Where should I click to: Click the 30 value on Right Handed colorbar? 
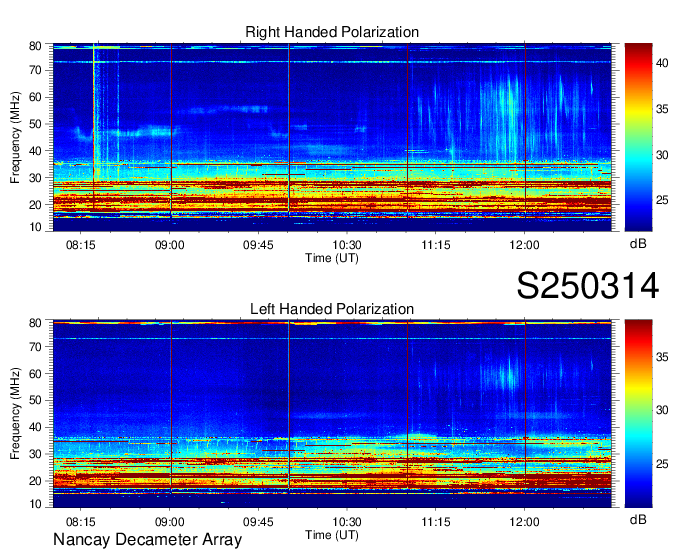[662, 155]
